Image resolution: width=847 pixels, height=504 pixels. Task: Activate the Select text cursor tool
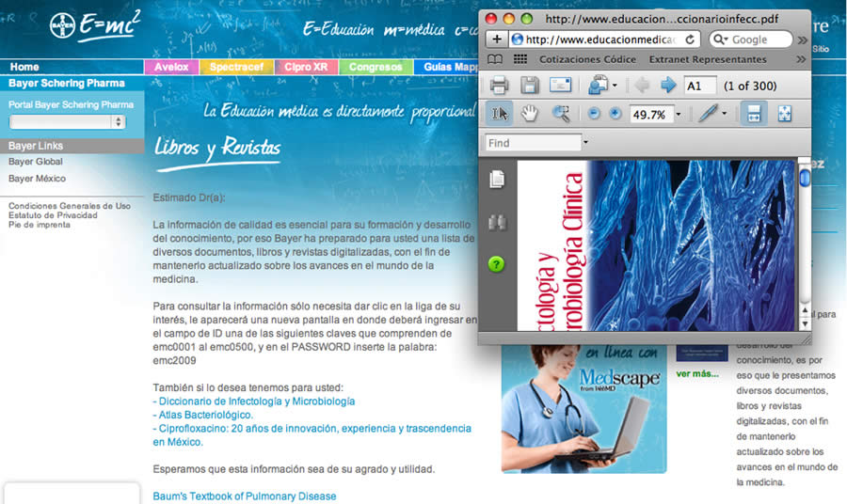(499, 114)
